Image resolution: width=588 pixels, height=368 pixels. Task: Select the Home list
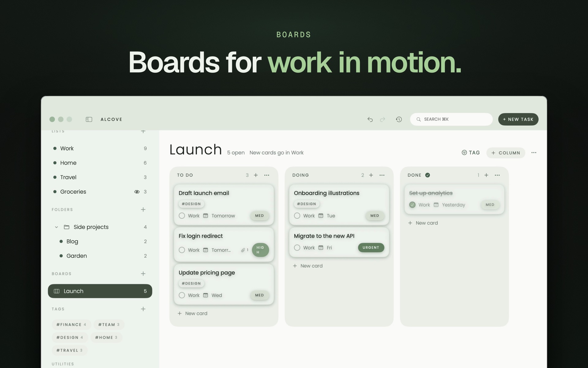coord(100,163)
